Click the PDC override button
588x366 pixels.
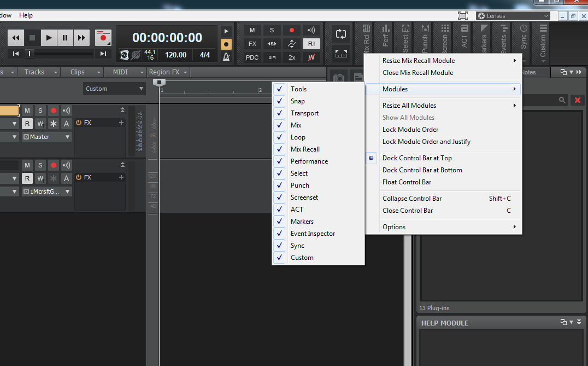tap(252, 57)
